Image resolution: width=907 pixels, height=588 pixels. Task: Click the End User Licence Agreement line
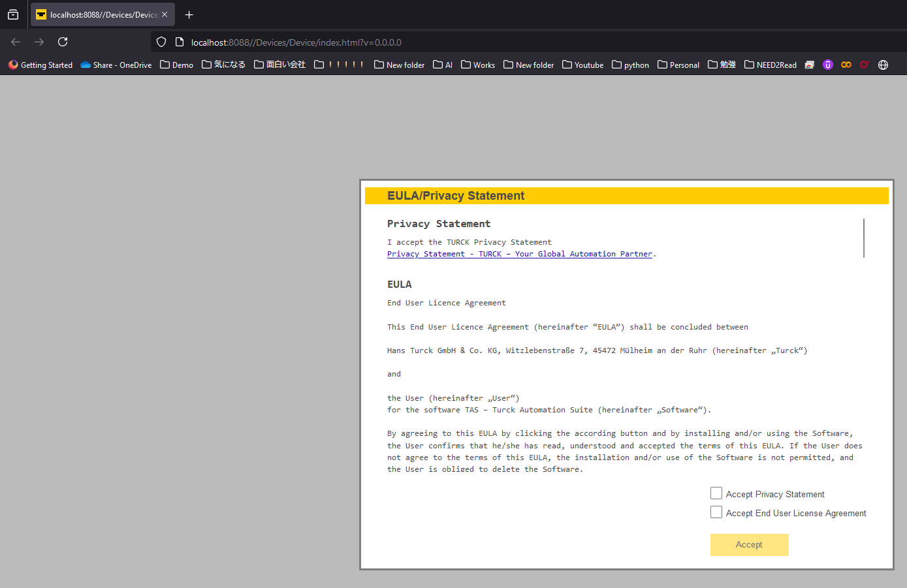pos(447,303)
